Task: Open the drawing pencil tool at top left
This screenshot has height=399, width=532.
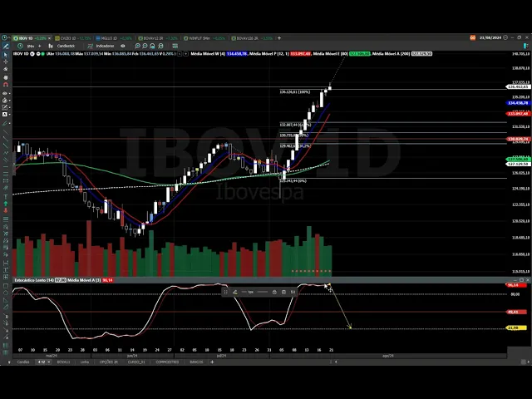Action: [6, 46]
